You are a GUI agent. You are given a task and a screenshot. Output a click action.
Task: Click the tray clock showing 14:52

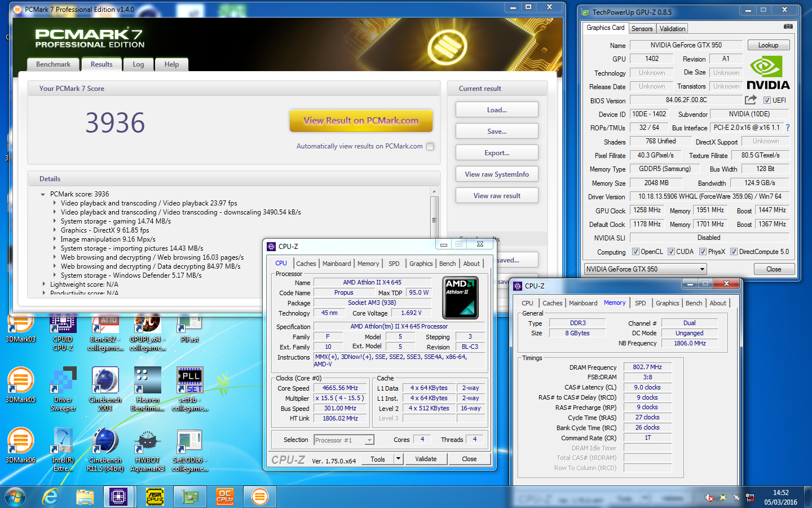click(781, 497)
